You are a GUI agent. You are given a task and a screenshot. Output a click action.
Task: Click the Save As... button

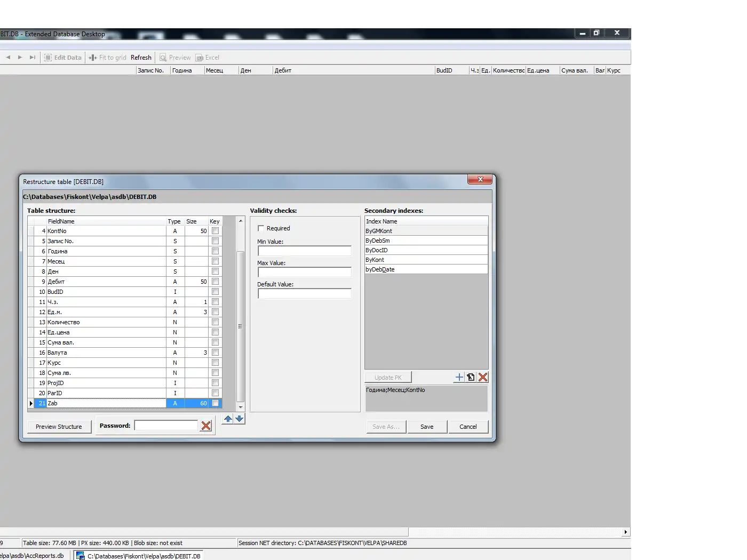(x=386, y=427)
